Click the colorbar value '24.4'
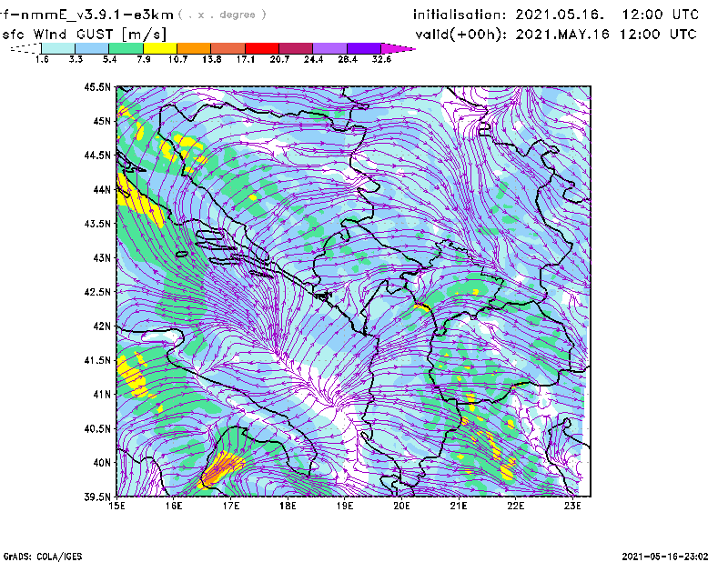Screen dimensions: 728x562 tap(313, 59)
